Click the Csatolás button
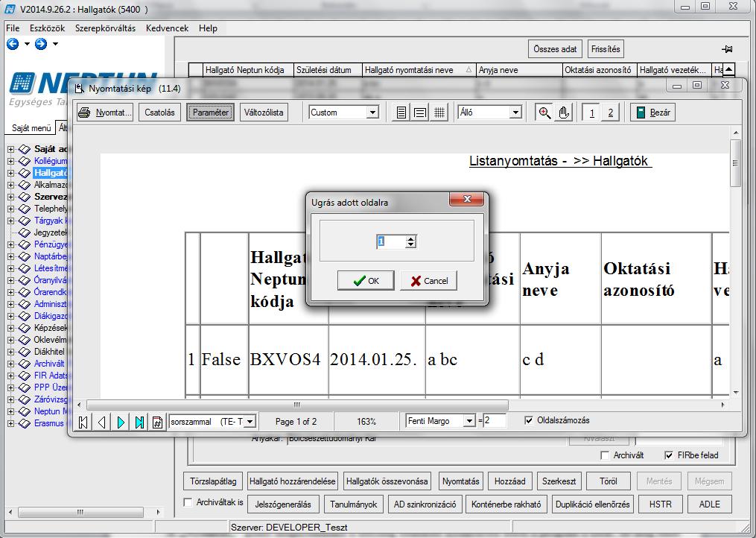This screenshot has height=538, width=756. 159,113
